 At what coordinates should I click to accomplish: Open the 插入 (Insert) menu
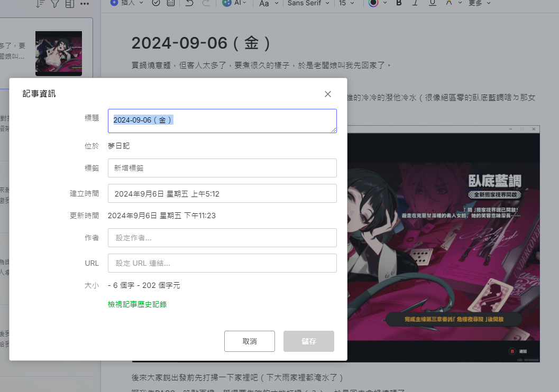[x=127, y=3]
